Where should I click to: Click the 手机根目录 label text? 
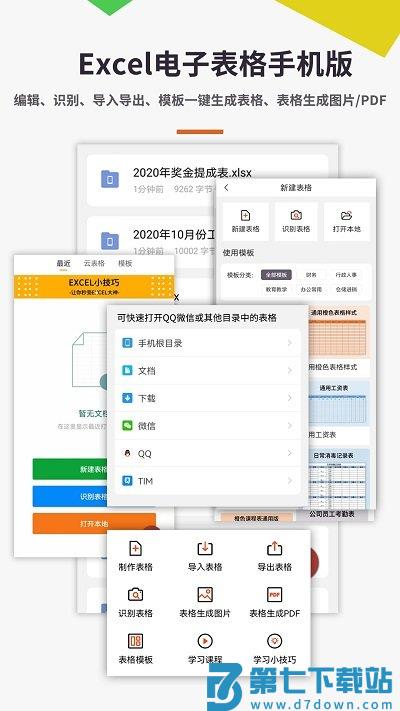pos(160,343)
